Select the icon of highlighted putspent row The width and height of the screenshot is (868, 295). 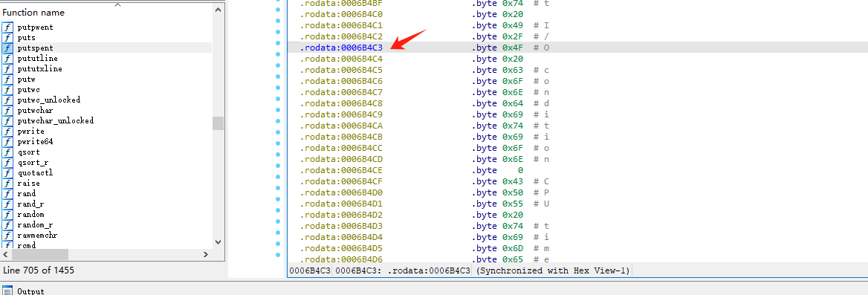click(x=7, y=48)
